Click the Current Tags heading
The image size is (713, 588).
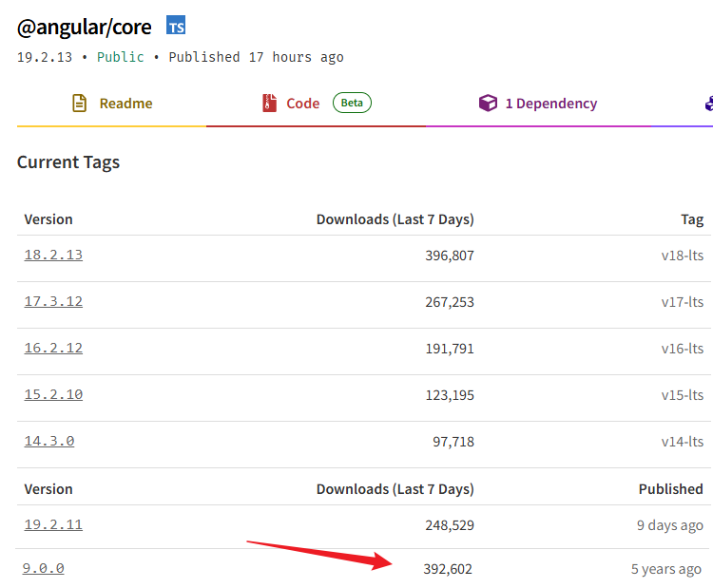tap(68, 162)
